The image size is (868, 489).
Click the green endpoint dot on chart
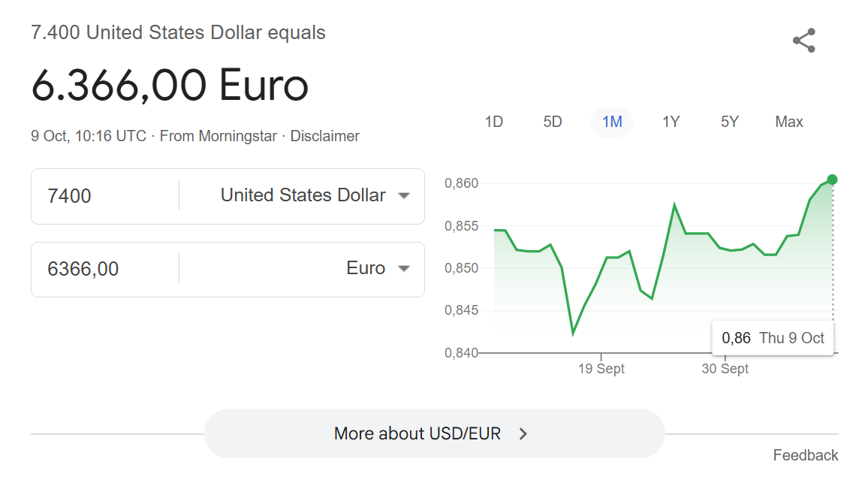(832, 180)
